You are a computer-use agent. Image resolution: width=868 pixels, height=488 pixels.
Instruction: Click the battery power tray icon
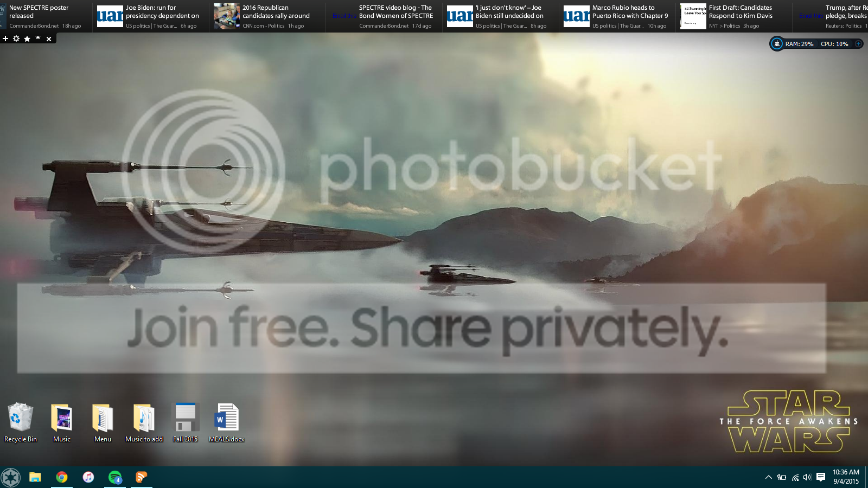(782, 477)
